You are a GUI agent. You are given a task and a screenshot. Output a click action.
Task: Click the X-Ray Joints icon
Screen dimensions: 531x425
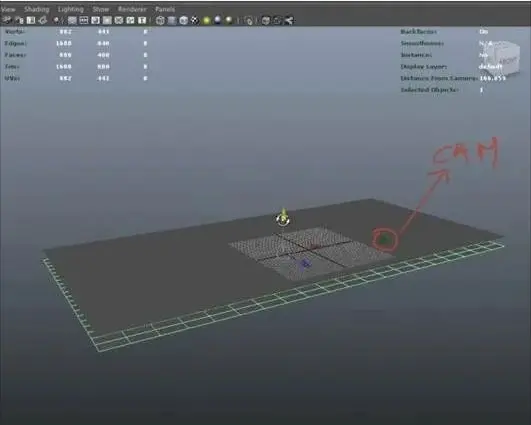coord(289,21)
